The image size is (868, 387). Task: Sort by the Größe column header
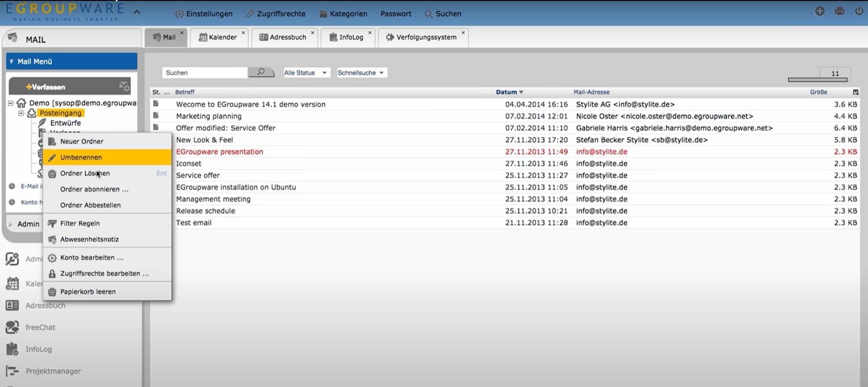[x=818, y=92]
